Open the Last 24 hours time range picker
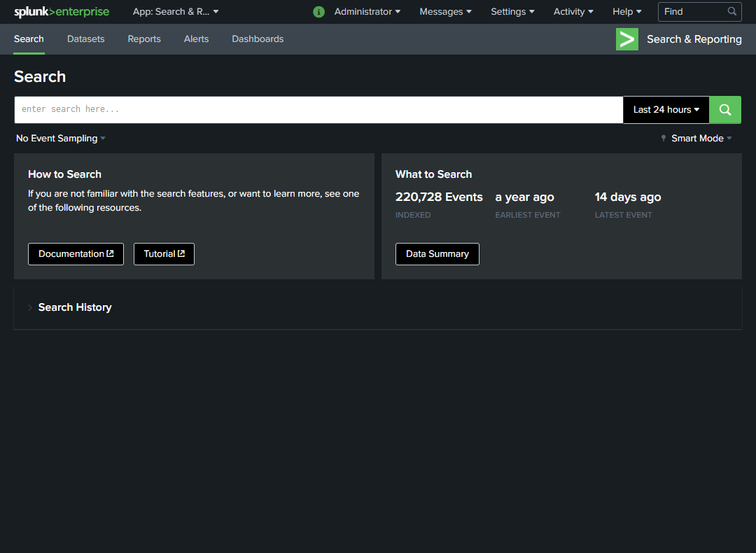The width and height of the screenshot is (756, 553). (665, 109)
